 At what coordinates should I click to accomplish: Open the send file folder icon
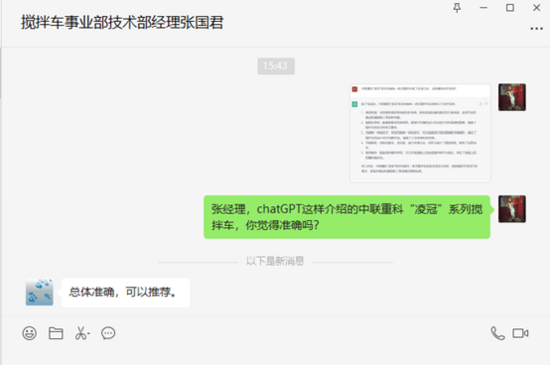pyautogui.click(x=56, y=333)
